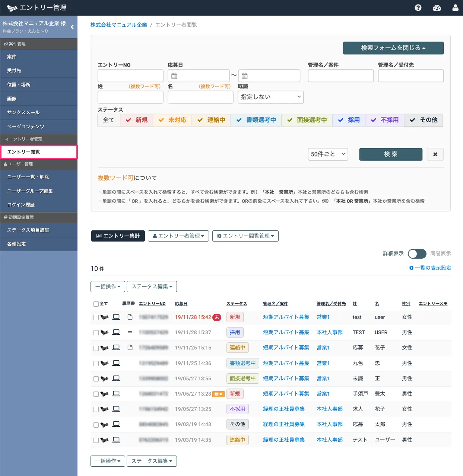Open calendar icon of the start 応募日 field
This screenshot has height=476, width=463.
[174, 76]
